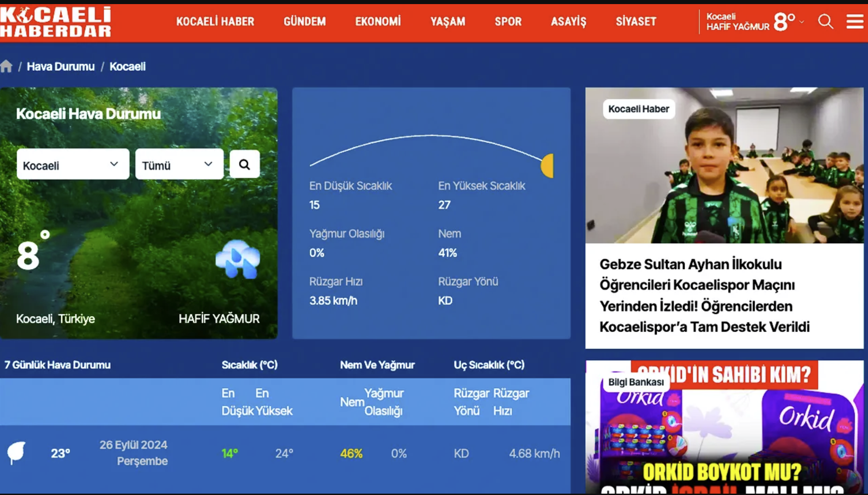The height and width of the screenshot is (495, 868).
Task: Click Hava Durumu breadcrumb link
Action: 61,67
